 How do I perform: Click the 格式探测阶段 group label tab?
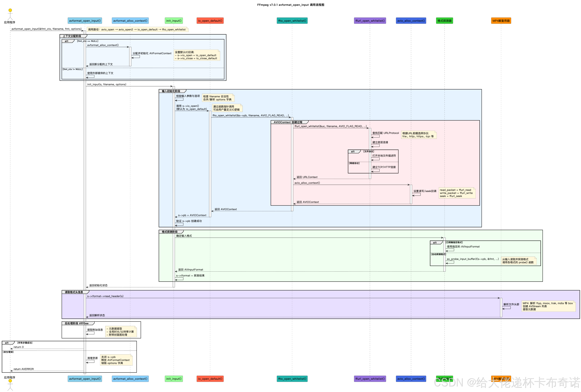(170, 232)
